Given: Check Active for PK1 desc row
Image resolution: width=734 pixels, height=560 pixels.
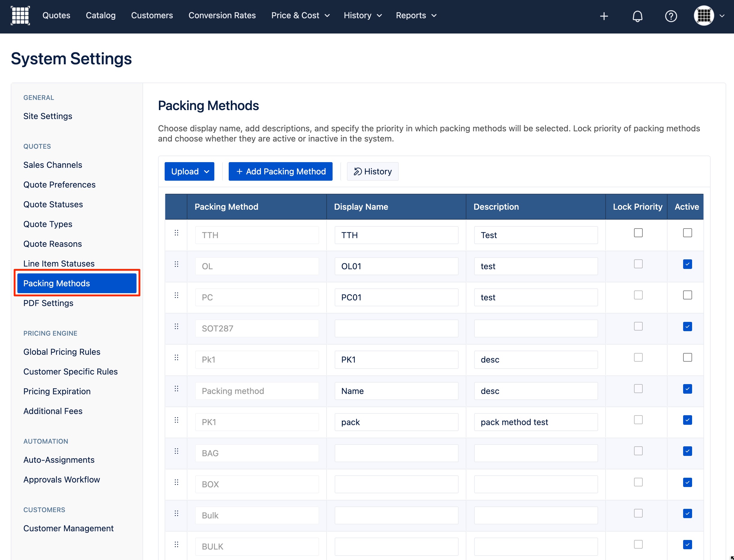Looking at the screenshot, I should tap(687, 357).
